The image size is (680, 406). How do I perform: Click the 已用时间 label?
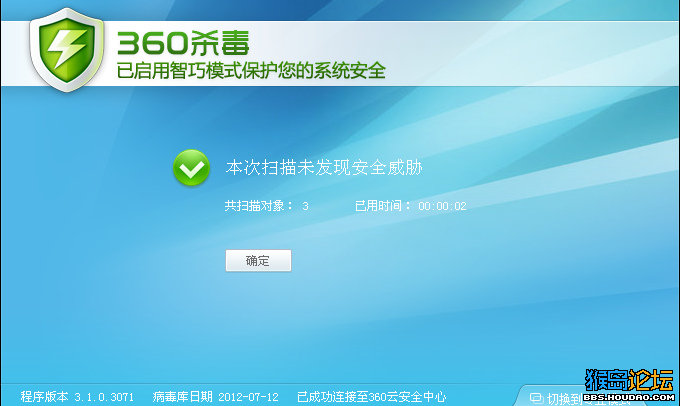[382, 206]
